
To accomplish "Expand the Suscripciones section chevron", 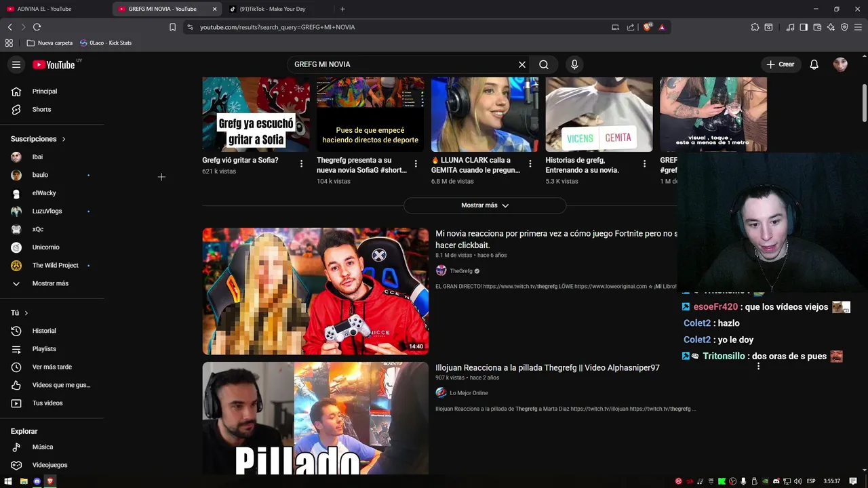I will tap(64, 139).
